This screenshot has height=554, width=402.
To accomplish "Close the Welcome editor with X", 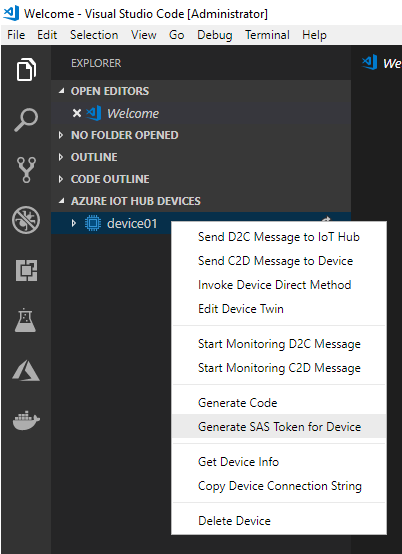I will coord(77,113).
